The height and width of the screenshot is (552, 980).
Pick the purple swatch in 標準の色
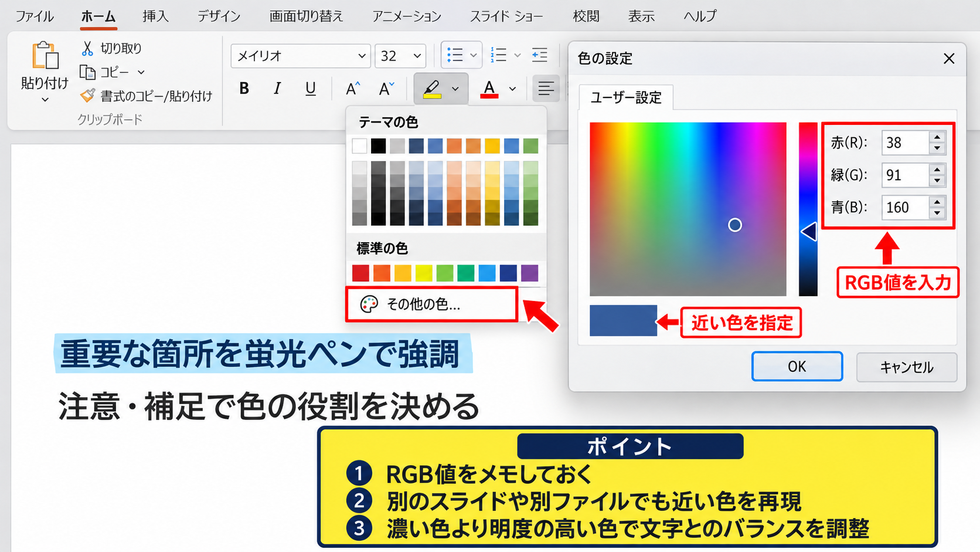point(529,273)
